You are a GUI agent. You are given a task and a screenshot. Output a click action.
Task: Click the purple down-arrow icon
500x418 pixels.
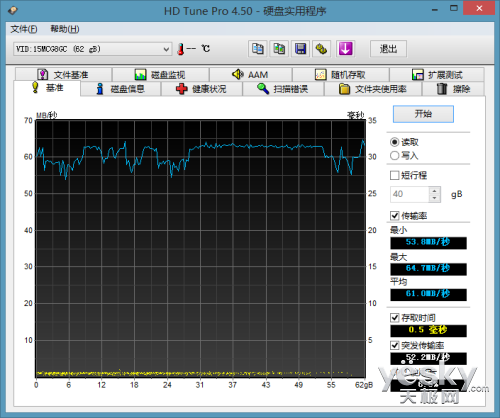345,49
